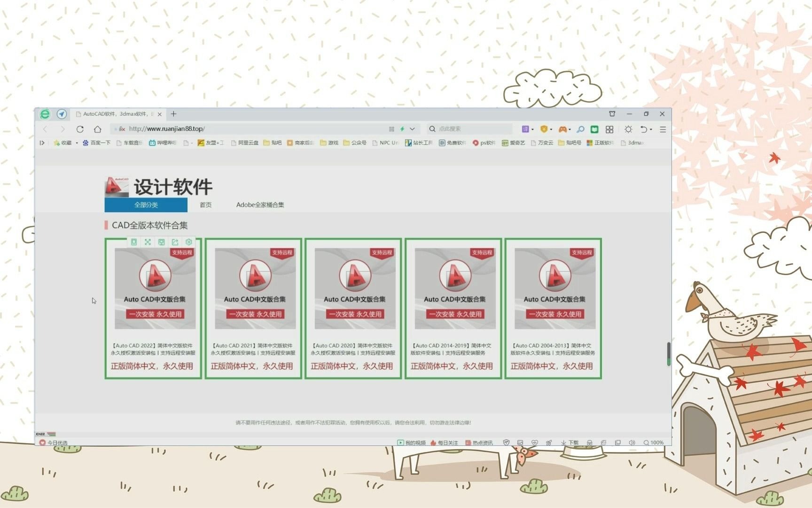Click the browser back arrow

pos(45,129)
